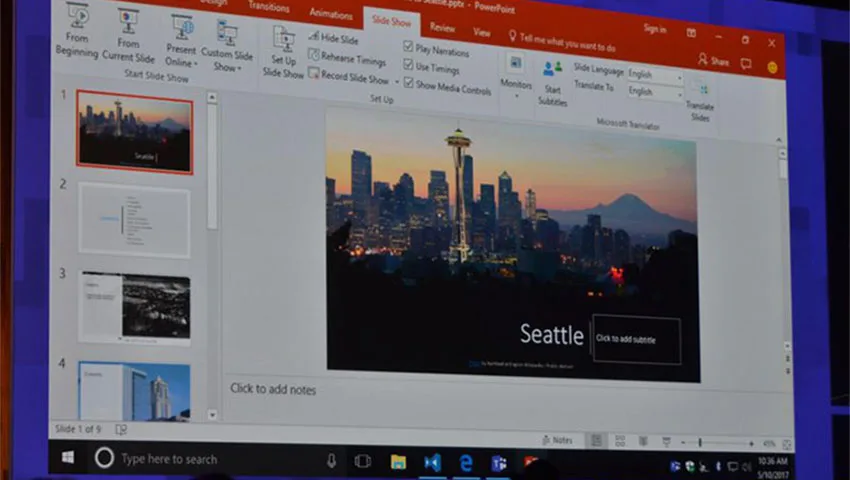
Task: Click Record Slide Show button
Action: click(349, 76)
